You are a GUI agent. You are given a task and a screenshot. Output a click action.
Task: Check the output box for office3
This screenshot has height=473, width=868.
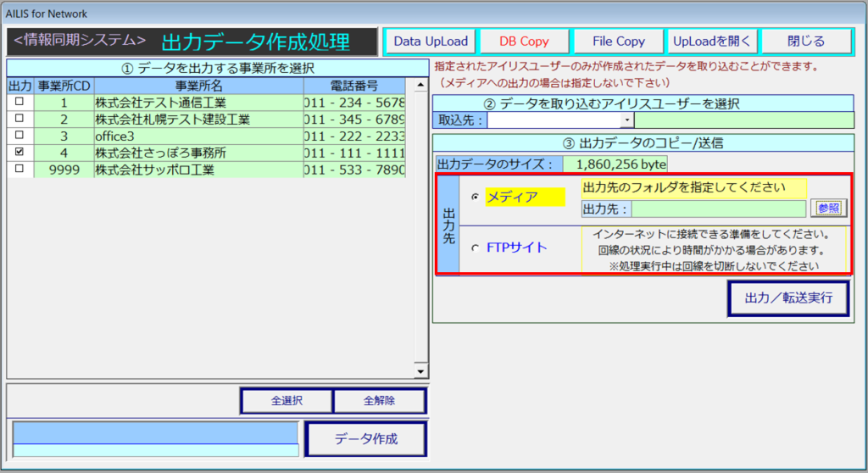click(x=19, y=136)
